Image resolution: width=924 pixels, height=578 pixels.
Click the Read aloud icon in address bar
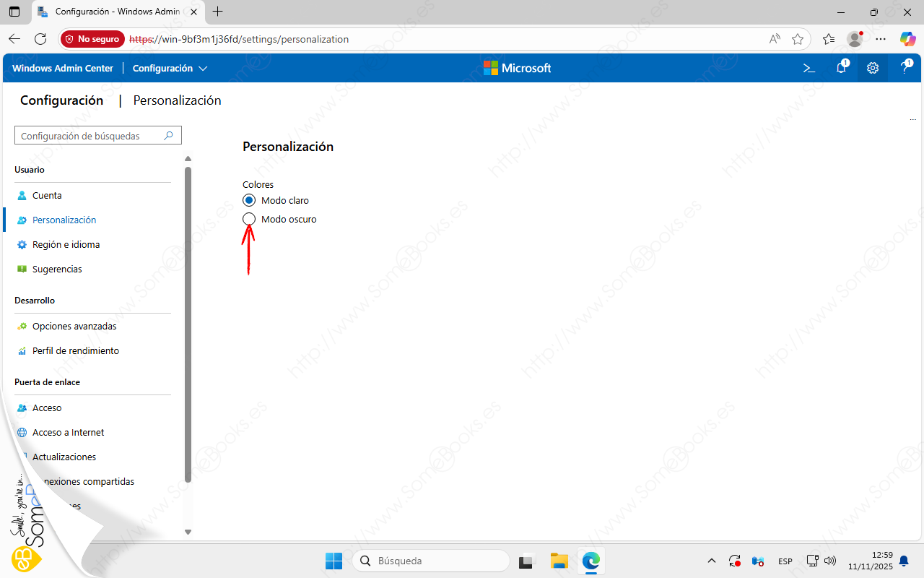[775, 39]
